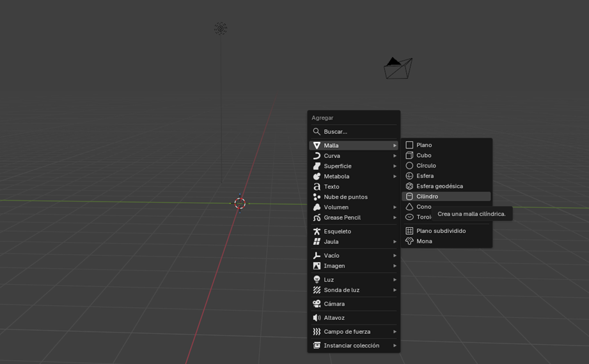Click the Cámara camera icon
The height and width of the screenshot is (364, 589).
(x=317, y=304)
